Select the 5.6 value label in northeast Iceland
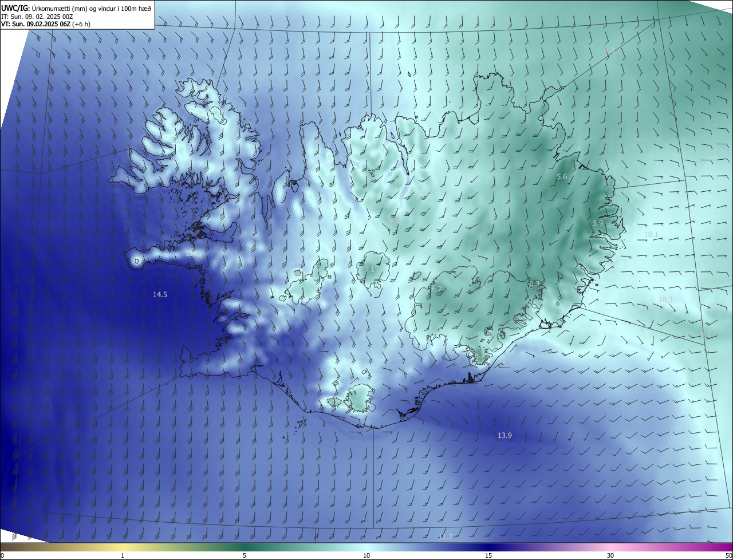This screenshot has width=733, height=560. 562,177
